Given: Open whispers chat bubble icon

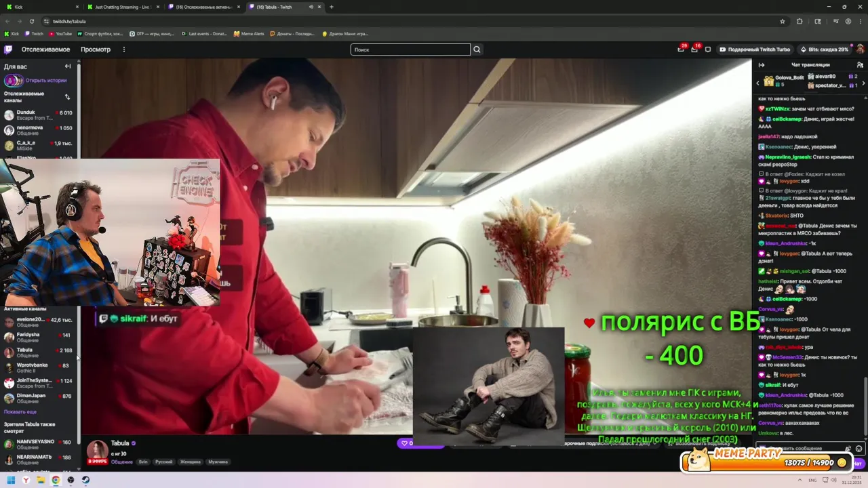Looking at the screenshot, I should coord(708,49).
